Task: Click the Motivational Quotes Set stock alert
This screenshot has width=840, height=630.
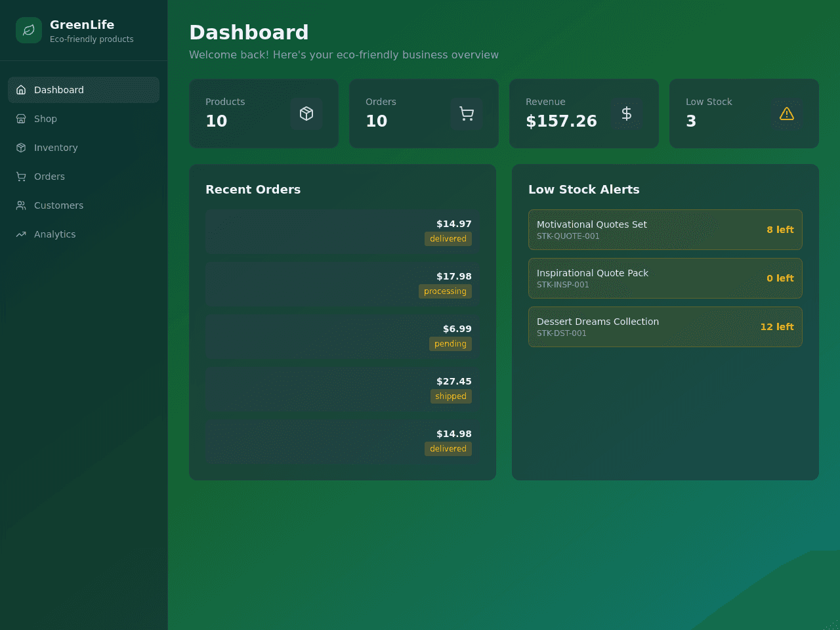Action: tap(665, 230)
